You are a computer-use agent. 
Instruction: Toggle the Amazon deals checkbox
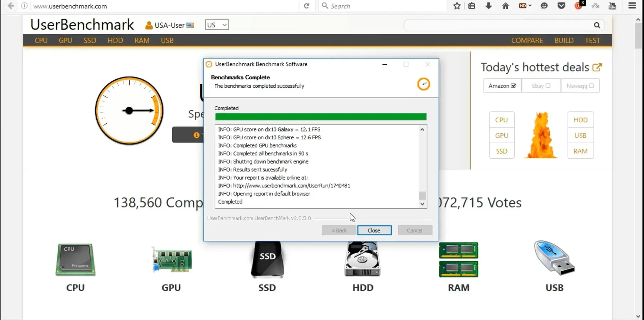(513, 86)
